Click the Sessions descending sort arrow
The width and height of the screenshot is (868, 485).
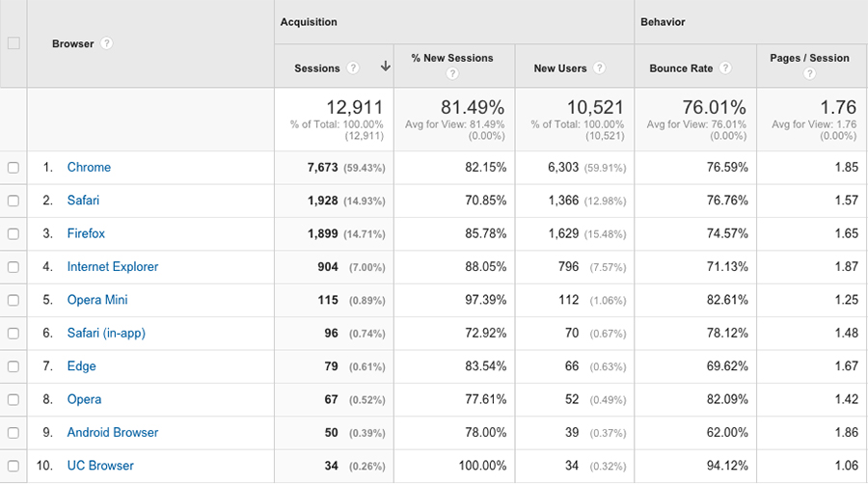pyautogui.click(x=385, y=67)
